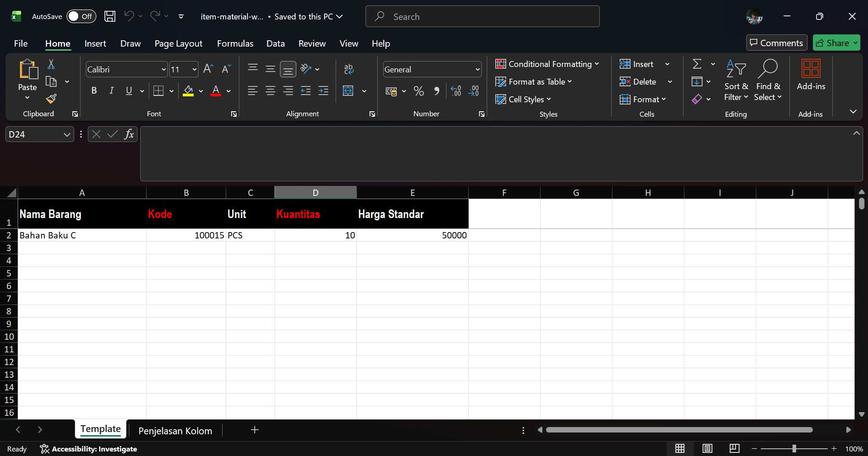Click the Cut scissors icon
The width and height of the screenshot is (868, 456).
click(x=51, y=64)
